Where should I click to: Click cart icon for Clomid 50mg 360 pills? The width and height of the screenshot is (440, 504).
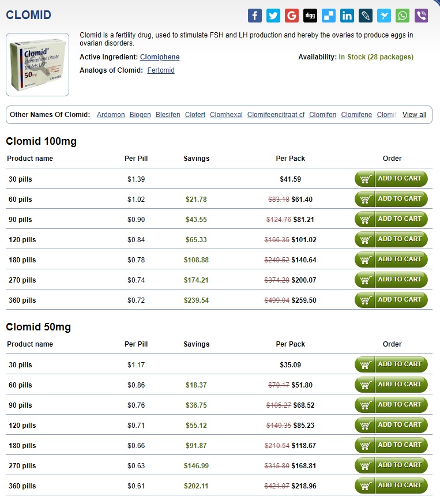pos(365,486)
